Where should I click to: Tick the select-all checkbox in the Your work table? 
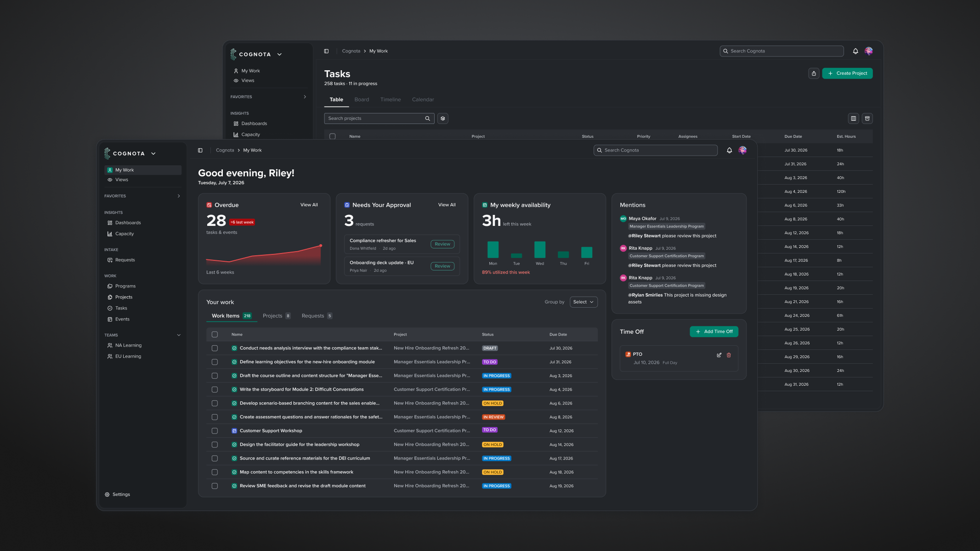coord(215,334)
